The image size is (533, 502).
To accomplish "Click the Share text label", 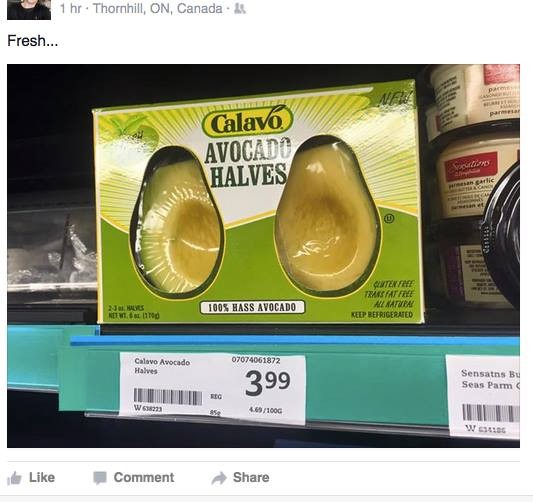I will coord(251,478).
